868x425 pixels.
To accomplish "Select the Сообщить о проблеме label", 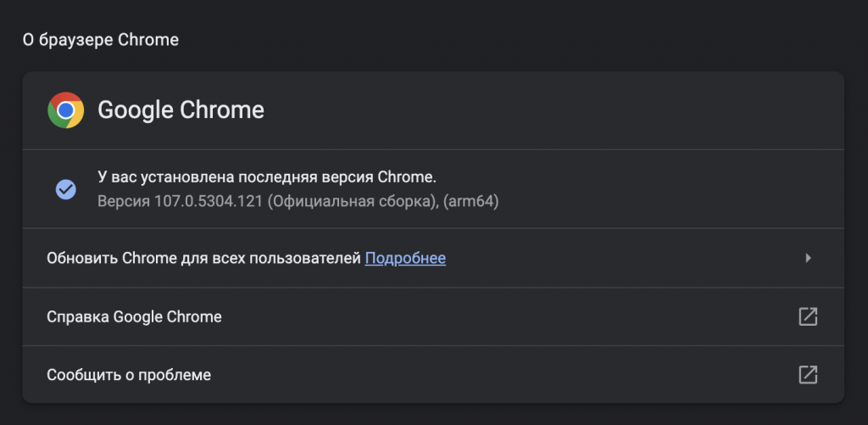I will (129, 374).
